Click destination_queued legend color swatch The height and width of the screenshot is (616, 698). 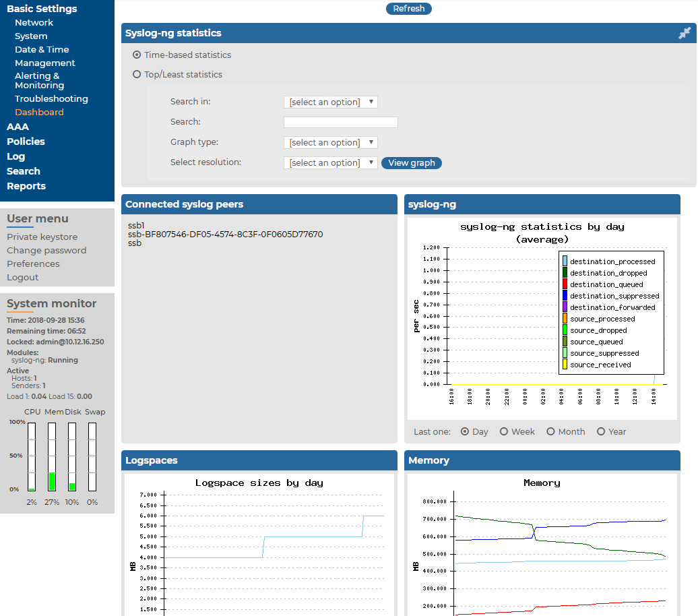click(565, 284)
